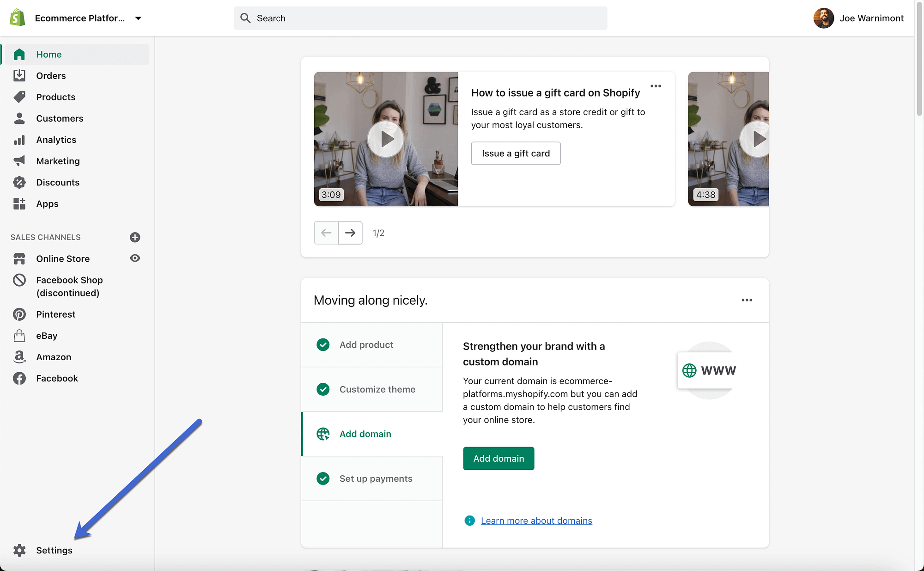
Task: Open Analytics using the bar chart icon
Action: 19,140
